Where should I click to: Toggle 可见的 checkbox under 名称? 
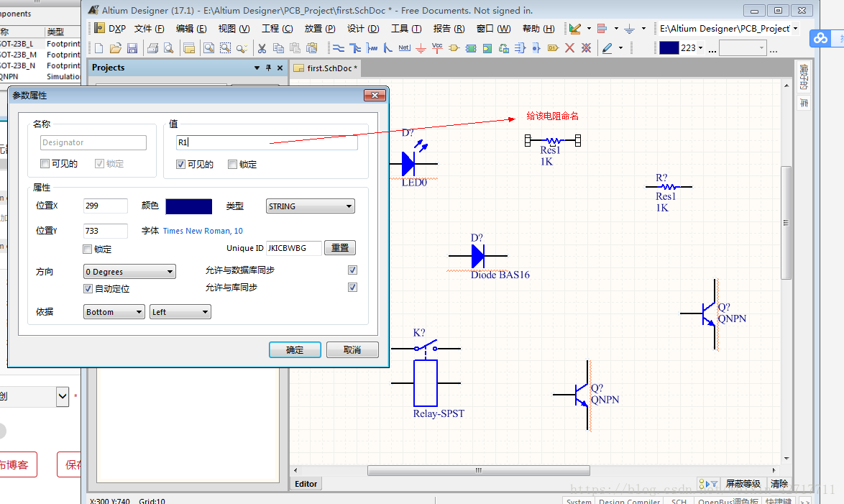coord(45,164)
